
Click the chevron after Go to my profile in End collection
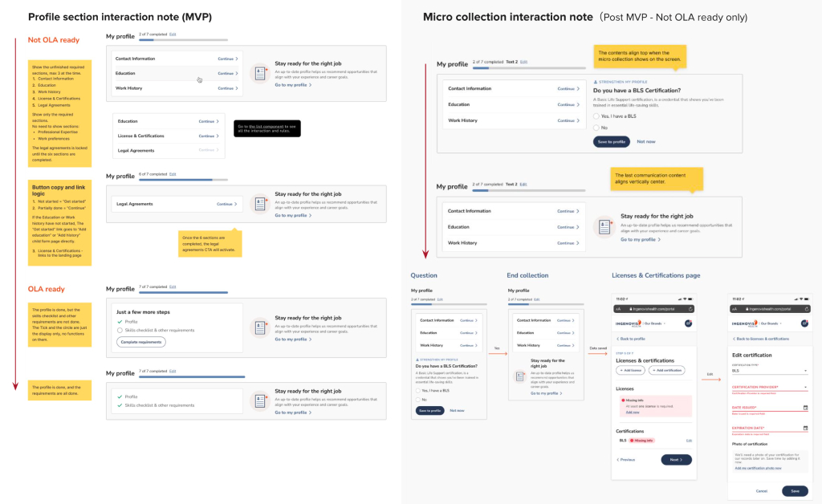pyautogui.click(x=561, y=393)
